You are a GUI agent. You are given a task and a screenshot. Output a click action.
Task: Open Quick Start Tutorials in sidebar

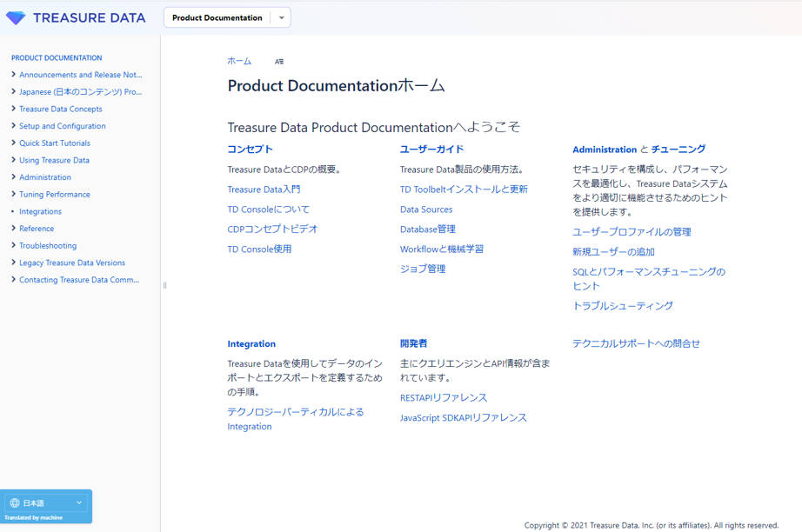click(55, 143)
